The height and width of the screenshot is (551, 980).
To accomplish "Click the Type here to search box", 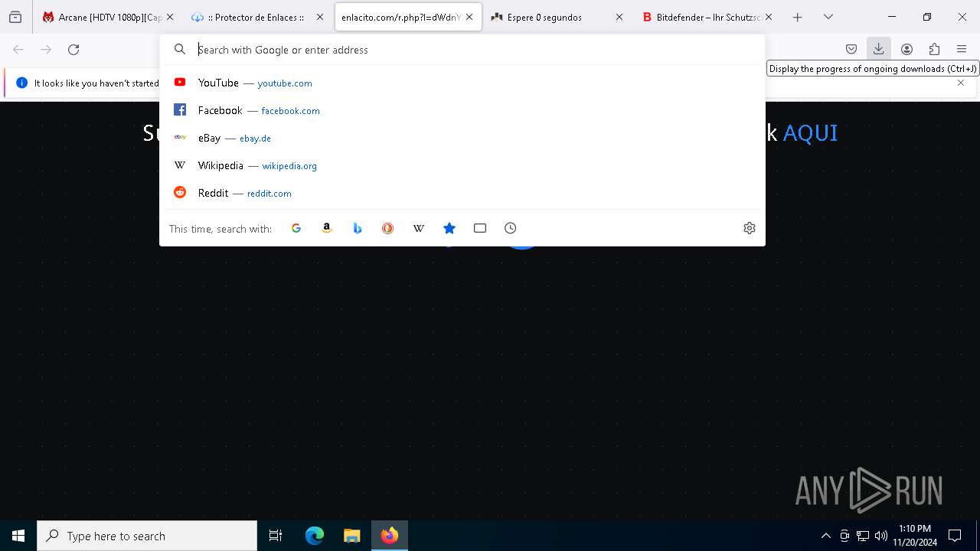I will (147, 536).
